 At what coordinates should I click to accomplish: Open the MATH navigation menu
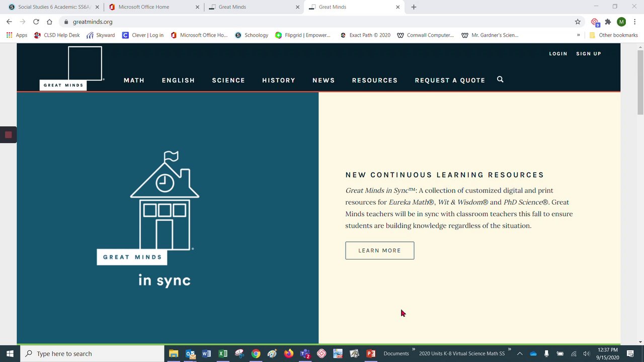point(134,80)
